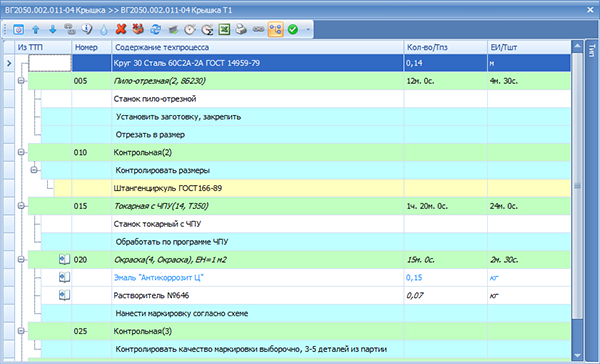
Task: Click the stopwatch with sigma icon
Action: 207,29
